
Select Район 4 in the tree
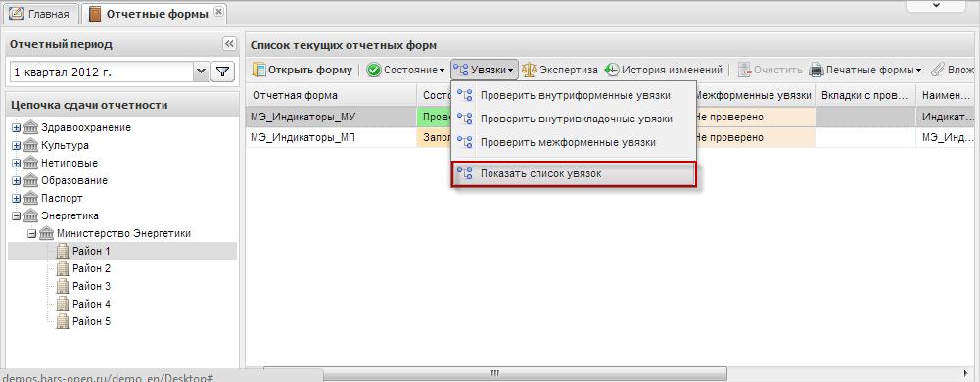91,304
